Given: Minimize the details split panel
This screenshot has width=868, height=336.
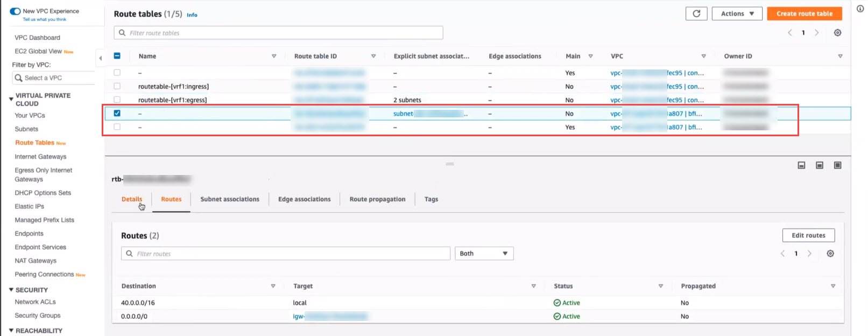Looking at the screenshot, I should pos(801,165).
